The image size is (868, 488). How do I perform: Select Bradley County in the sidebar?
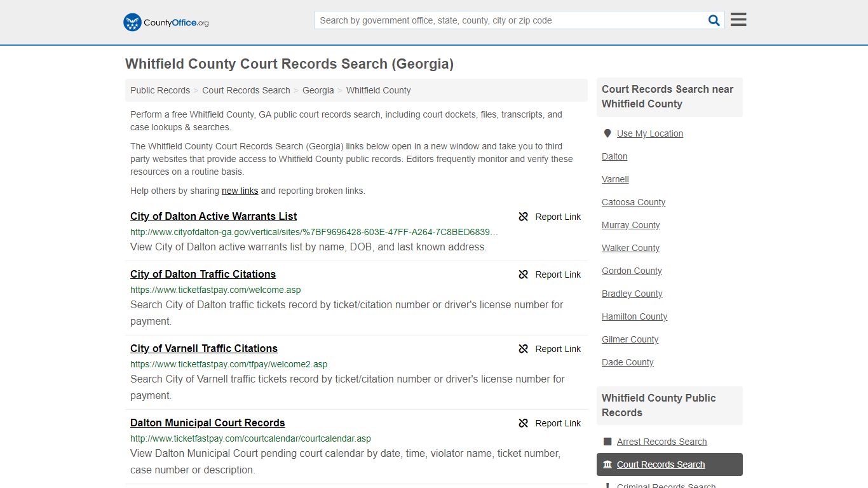coord(632,294)
